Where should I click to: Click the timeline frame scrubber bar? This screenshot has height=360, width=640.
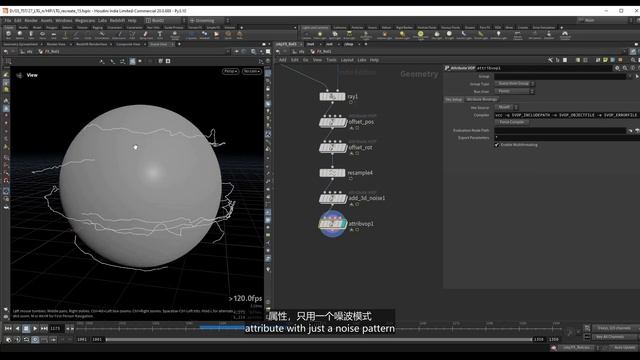click(x=318, y=327)
